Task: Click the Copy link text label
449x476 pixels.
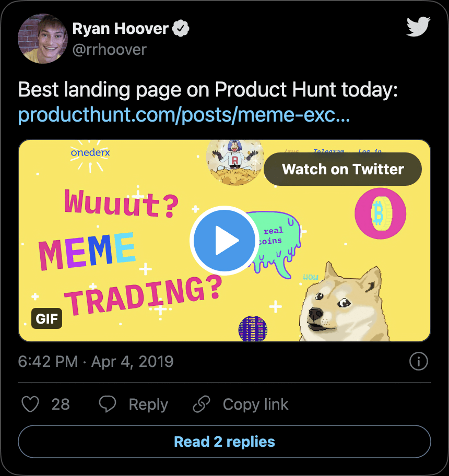Action: click(255, 404)
